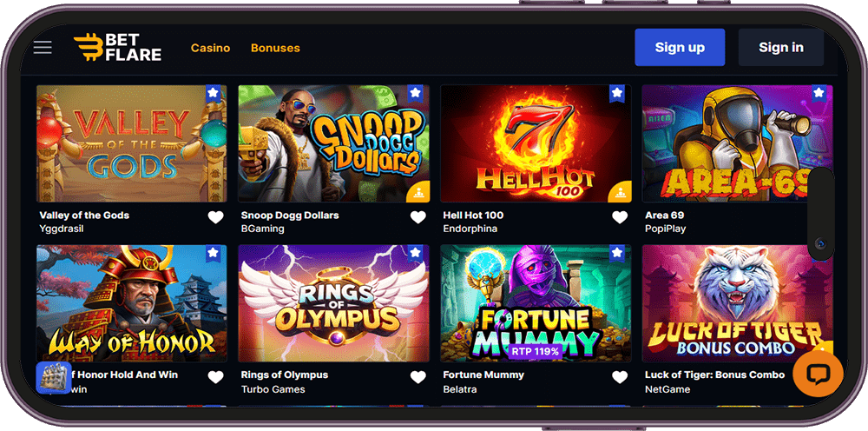Click the Sign in button
Screen dimensions: 868x431
click(x=781, y=48)
